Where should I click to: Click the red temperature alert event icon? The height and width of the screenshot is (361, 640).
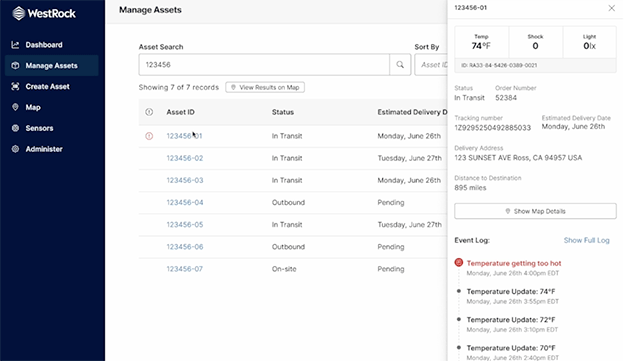click(x=459, y=262)
